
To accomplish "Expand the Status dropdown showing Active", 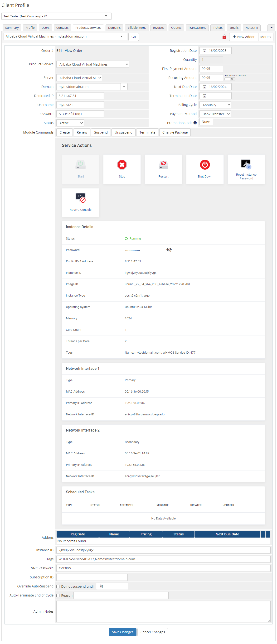I will click(x=70, y=123).
